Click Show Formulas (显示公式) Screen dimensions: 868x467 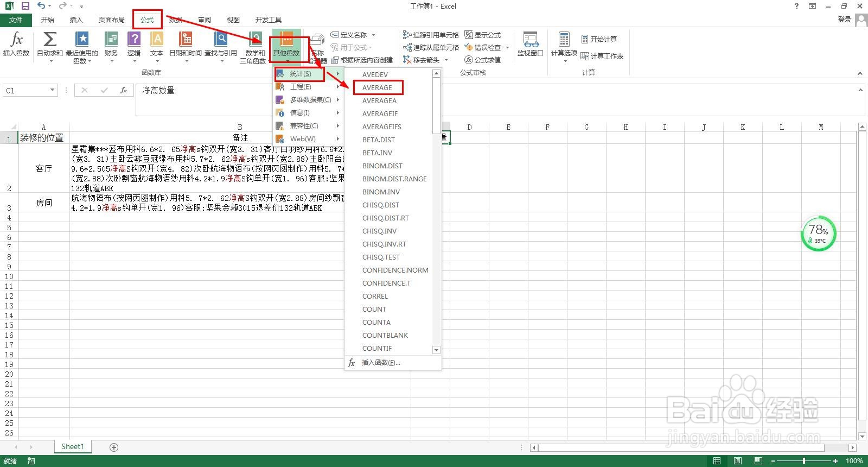coord(483,35)
